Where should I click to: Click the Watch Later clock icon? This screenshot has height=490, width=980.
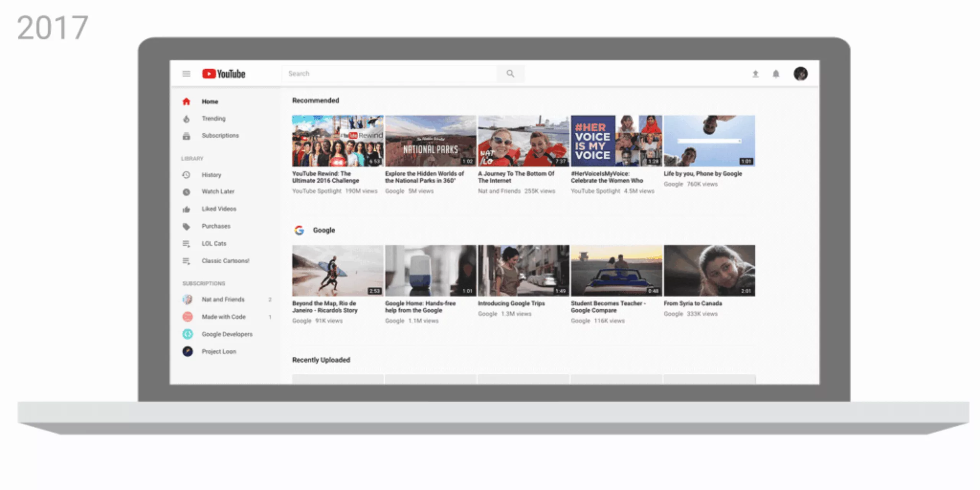pos(186,192)
